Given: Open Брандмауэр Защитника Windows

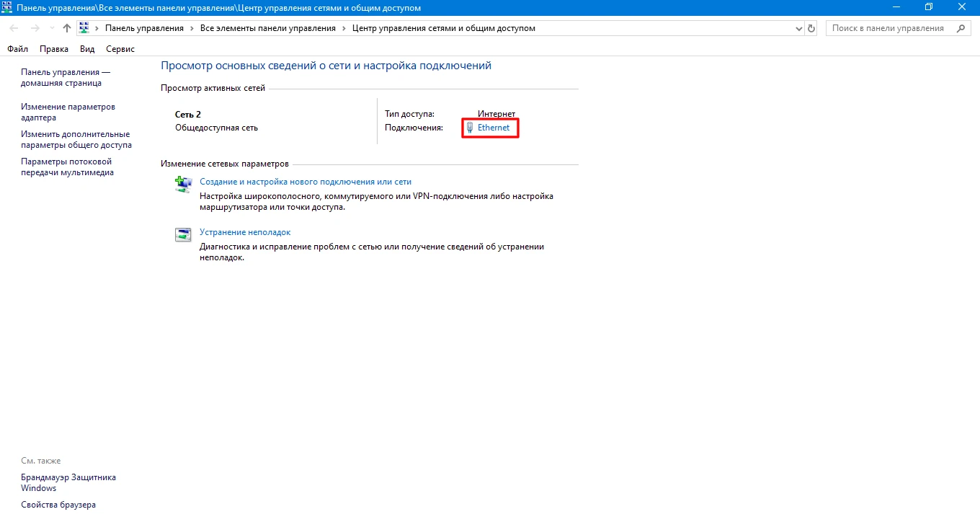Looking at the screenshot, I should (x=68, y=482).
